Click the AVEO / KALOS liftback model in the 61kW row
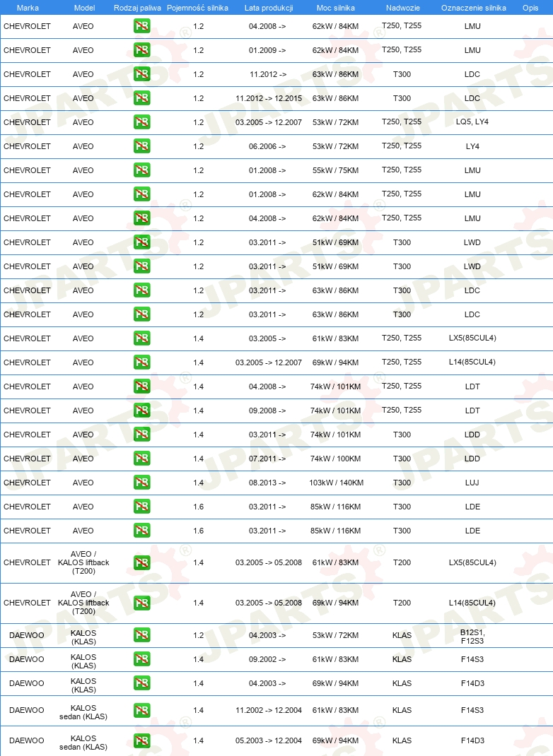 coord(83,562)
